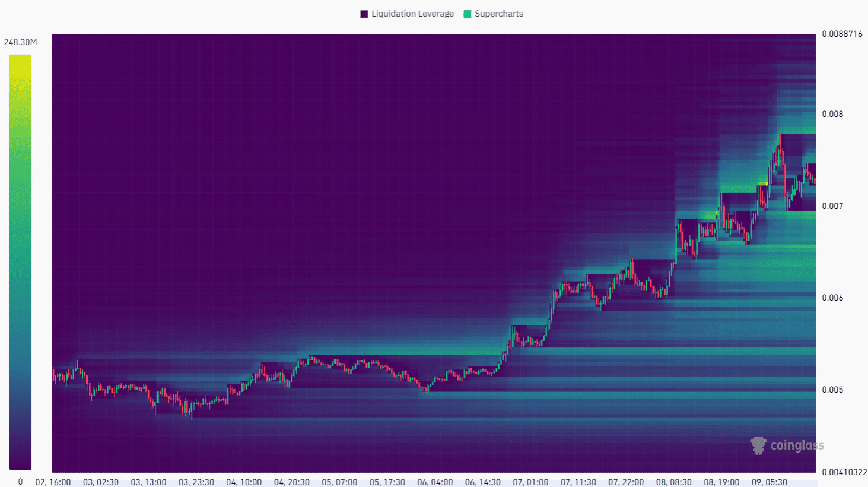Click the 03, 23:30 time axis label
Viewport: 868px width, 487px height.
(x=196, y=482)
